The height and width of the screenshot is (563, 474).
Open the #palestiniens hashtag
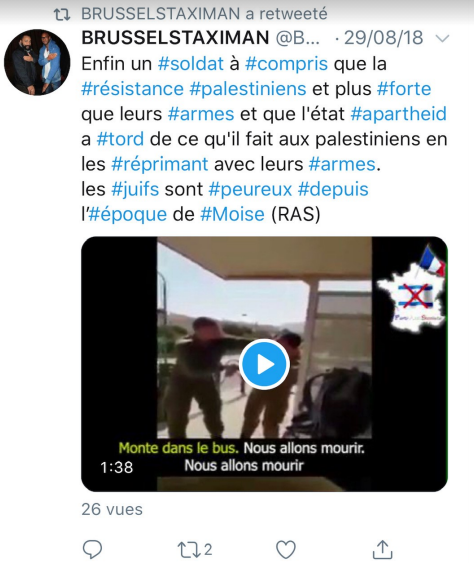[248, 89]
